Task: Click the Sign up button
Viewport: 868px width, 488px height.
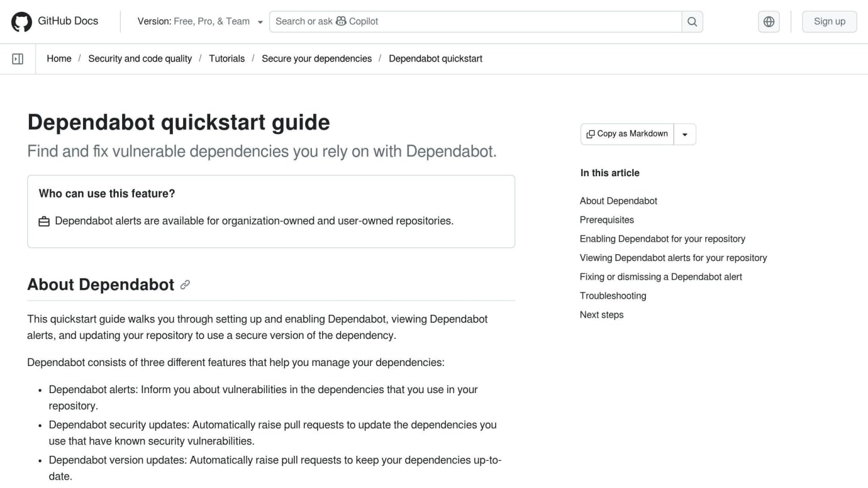Action: click(830, 21)
